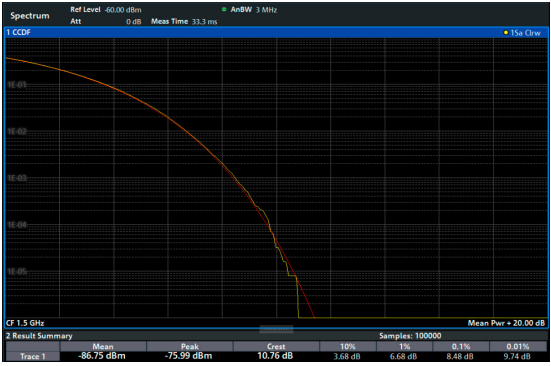Click the splitter handle between diagram and summary
This screenshot has height=366, width=551.
pyautogui.click(x=276, y=329)
